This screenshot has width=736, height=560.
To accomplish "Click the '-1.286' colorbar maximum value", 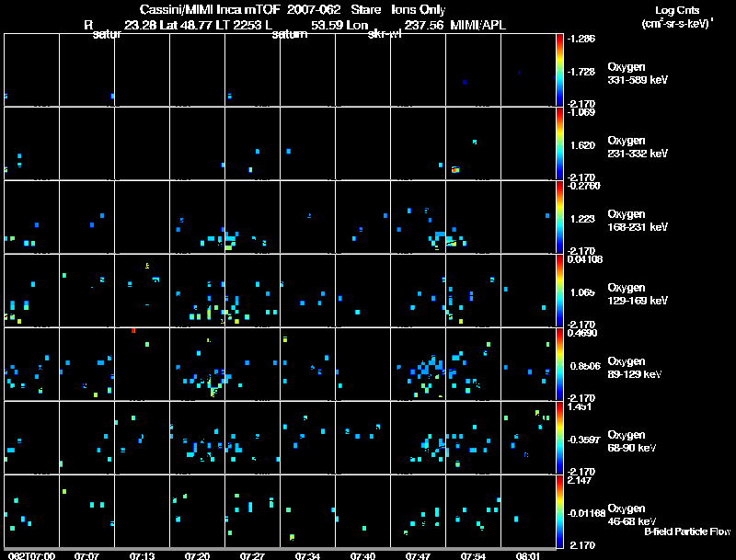I will tap(581, 39).
